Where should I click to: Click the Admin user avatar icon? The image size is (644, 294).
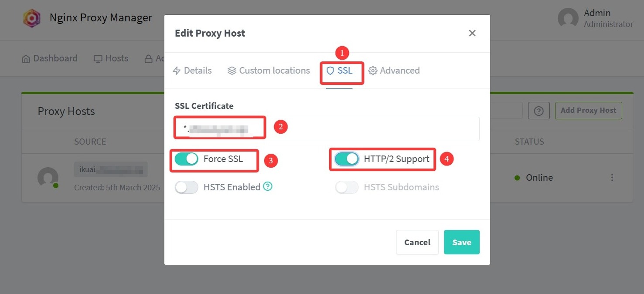coord(568,18)
